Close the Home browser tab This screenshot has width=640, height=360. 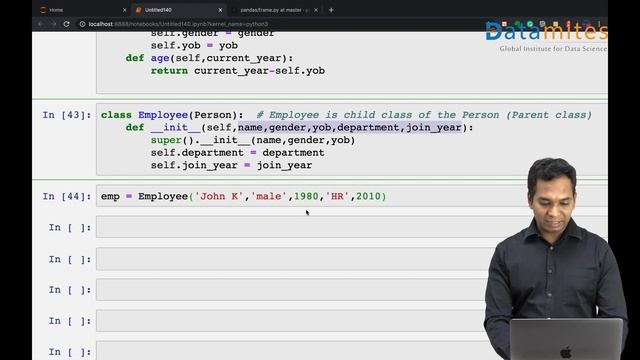[124, 10]
